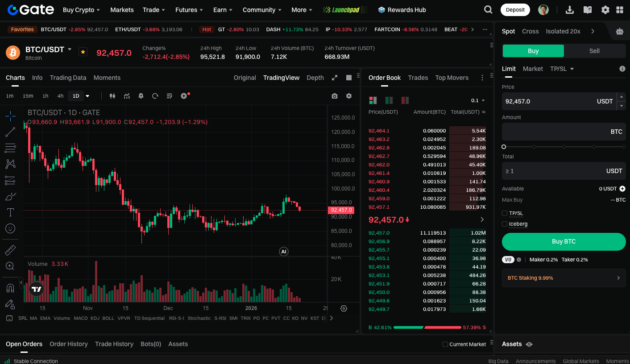Add funds with the plus icon next to Available
This screenshot has height=364, width=630.
622,189
